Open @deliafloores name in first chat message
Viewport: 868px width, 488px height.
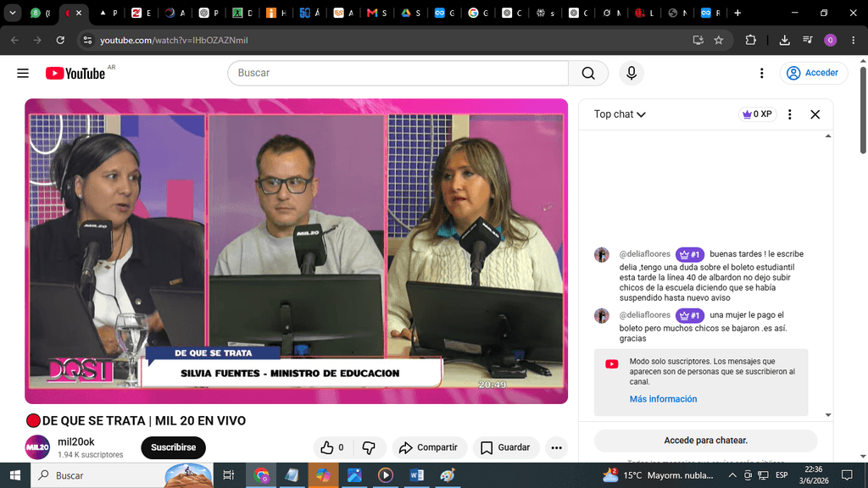click(x=644, y=254)
